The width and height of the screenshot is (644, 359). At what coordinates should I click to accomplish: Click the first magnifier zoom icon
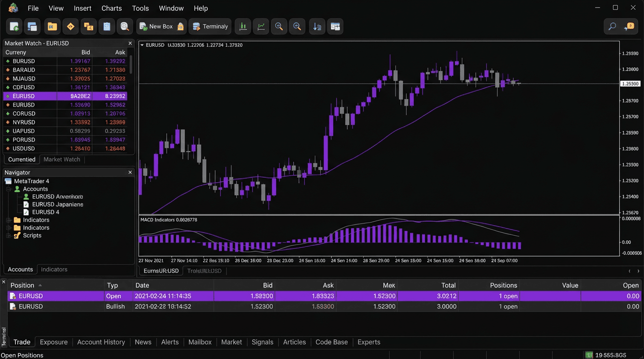click(x=279, y=27)
